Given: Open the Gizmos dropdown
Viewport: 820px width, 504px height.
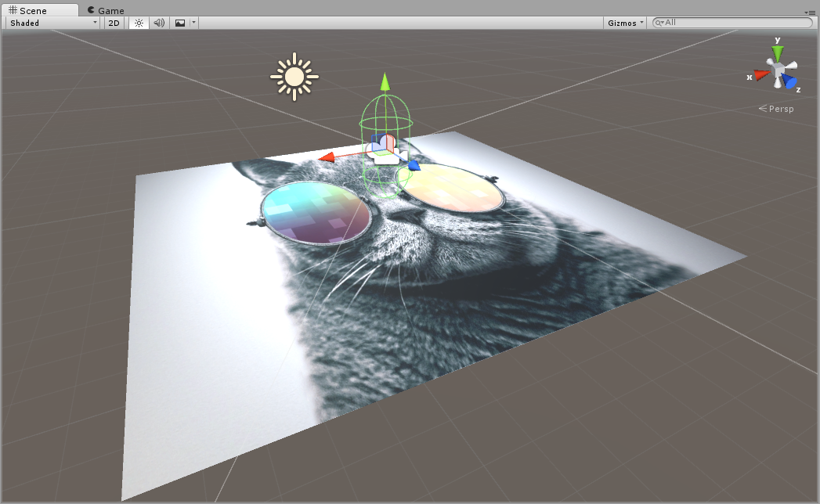Looking at the screenshot, I should point(626,23).
